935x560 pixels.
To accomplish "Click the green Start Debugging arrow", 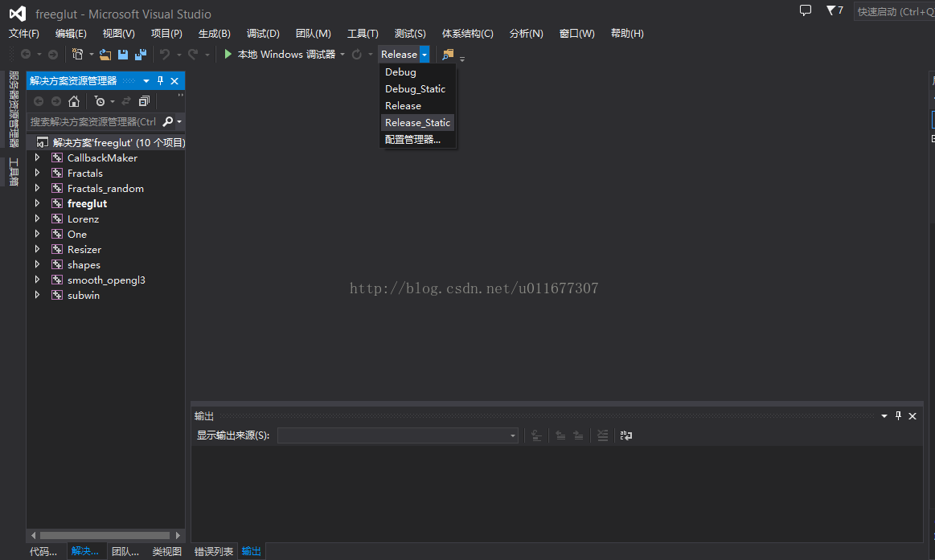I will (x=228, y=55).
